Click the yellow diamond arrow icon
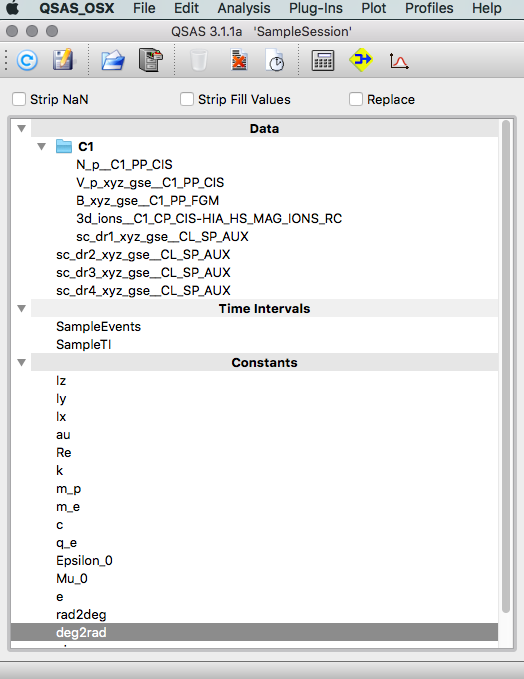 pyautogui.click(x=361, y=60)
